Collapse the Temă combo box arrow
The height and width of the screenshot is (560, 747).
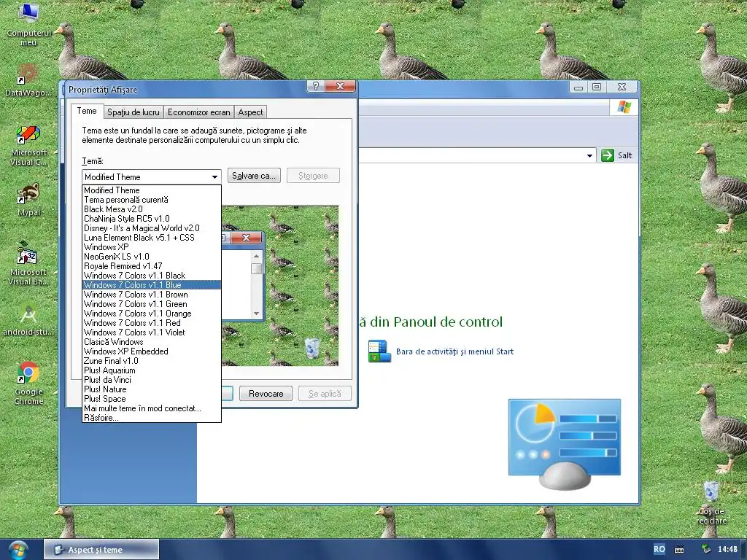(215, 176)
